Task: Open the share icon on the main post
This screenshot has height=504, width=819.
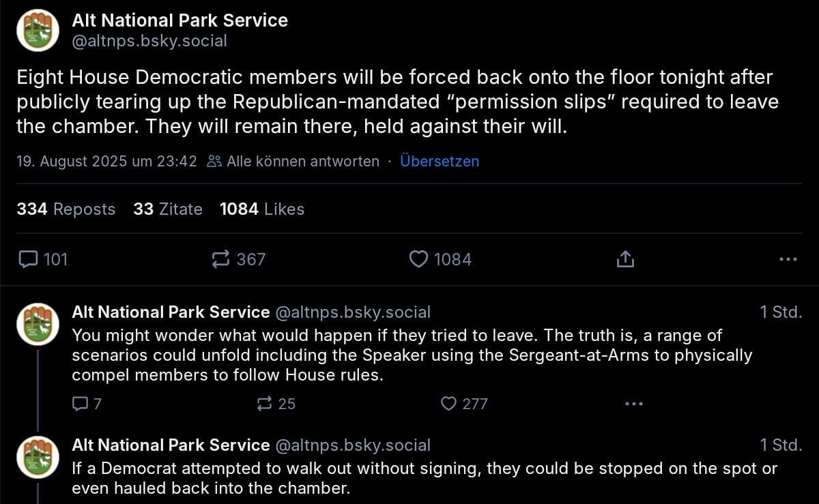Action: pyautogui.click(x=626, y=259)
